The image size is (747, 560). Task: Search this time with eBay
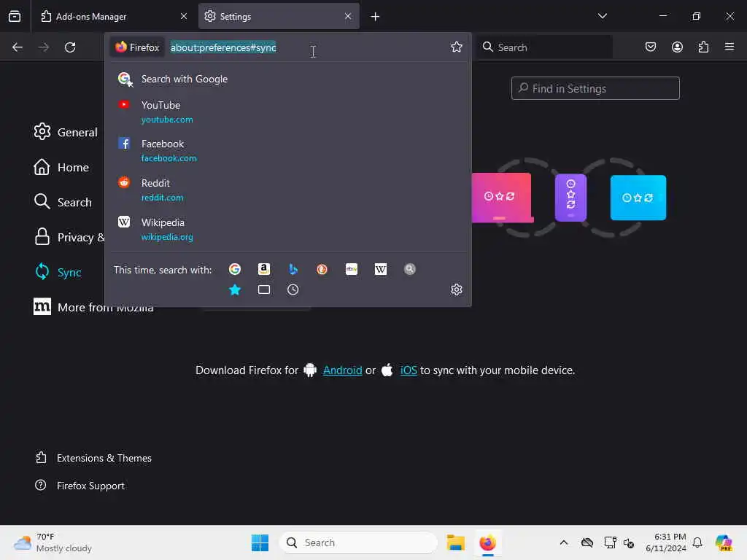[x=352, y=269]
